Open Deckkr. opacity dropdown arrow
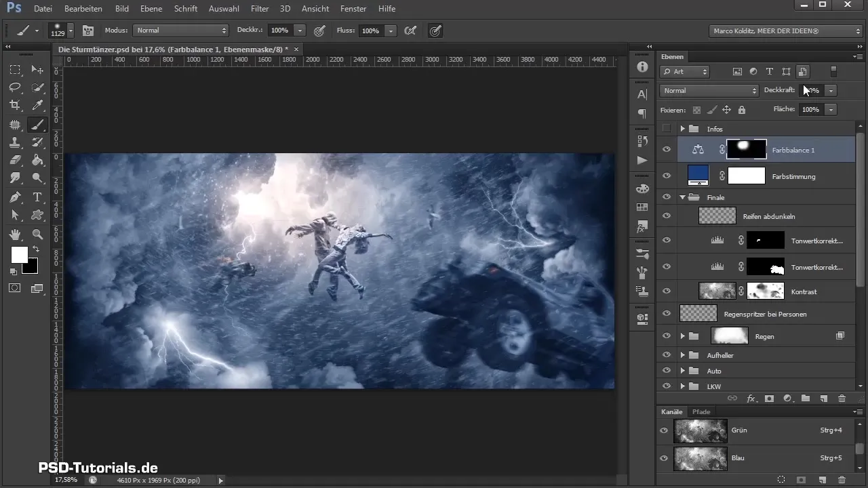 pyautogui.click(x=300, y=30)
